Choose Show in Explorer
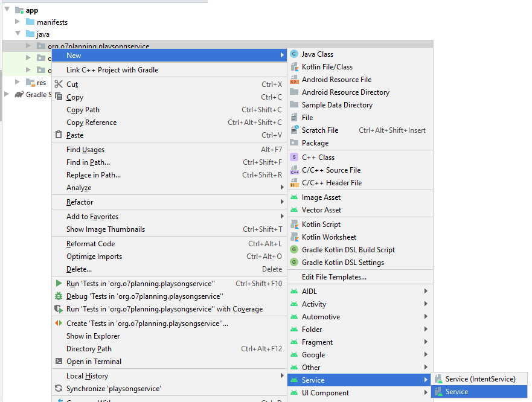 (x=169, y=336)
